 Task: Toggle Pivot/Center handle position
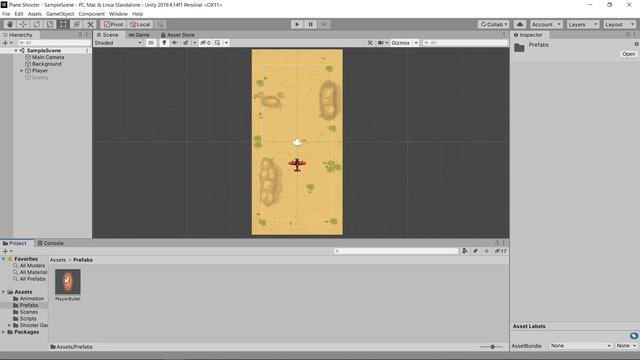pyautogui.click(x=113, y=24)
